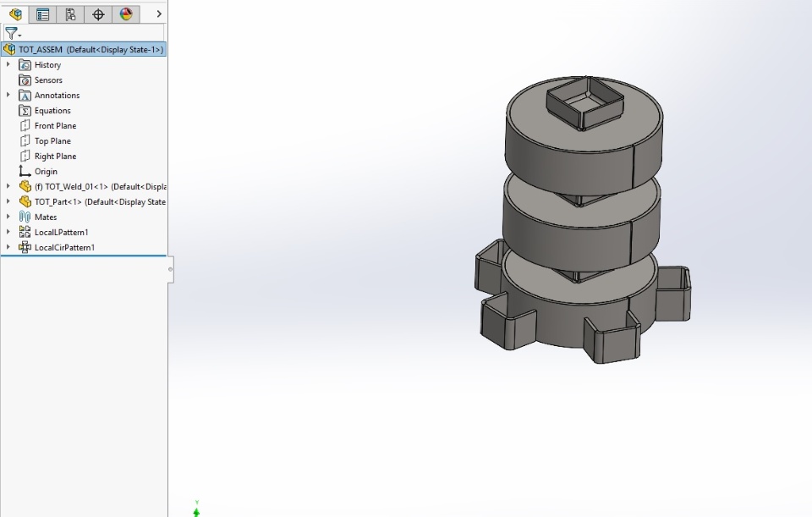Select the square tube on top face

(584, 103)
